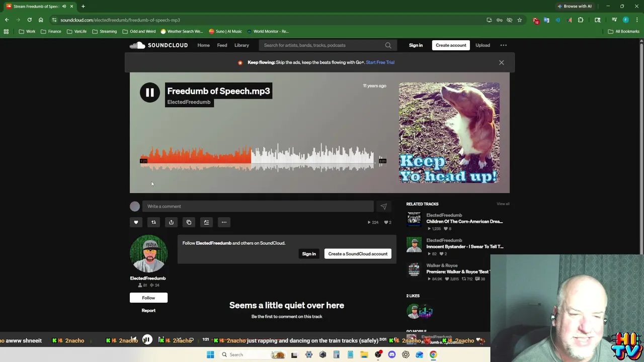Click Create a SoundCloud account button
This screenshot has height=362, width=644.
(358, 254)
